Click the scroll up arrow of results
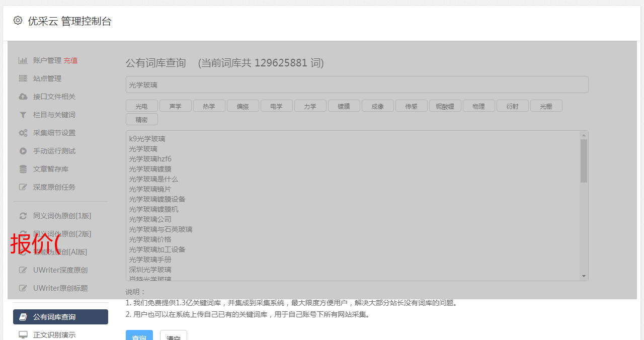The image size is (644, 340). click(x=584, y=135)
